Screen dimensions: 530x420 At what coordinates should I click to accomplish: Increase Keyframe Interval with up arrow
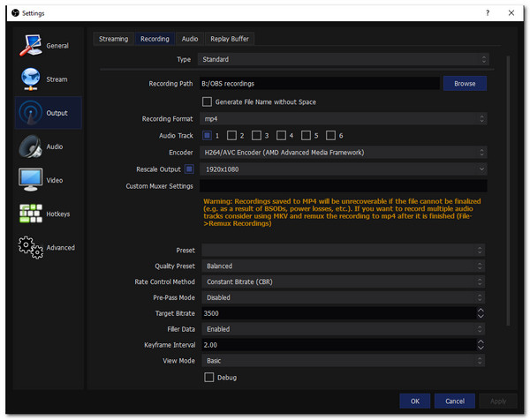[481, 341]
